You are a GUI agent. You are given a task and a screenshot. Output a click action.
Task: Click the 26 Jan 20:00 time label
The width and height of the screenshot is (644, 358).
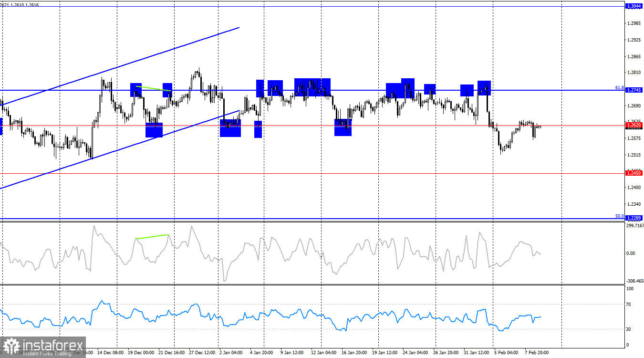pyautogui.click(x=447, y=352)
